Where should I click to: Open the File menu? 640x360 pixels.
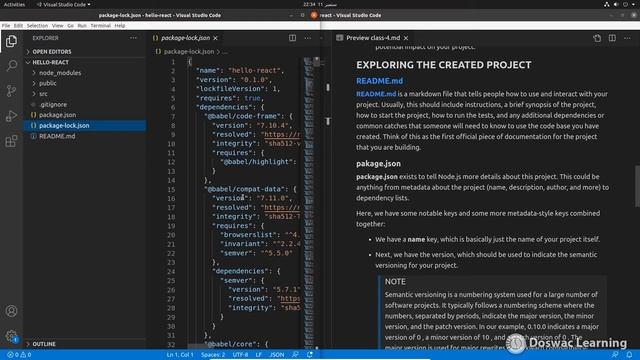[6, 25]
